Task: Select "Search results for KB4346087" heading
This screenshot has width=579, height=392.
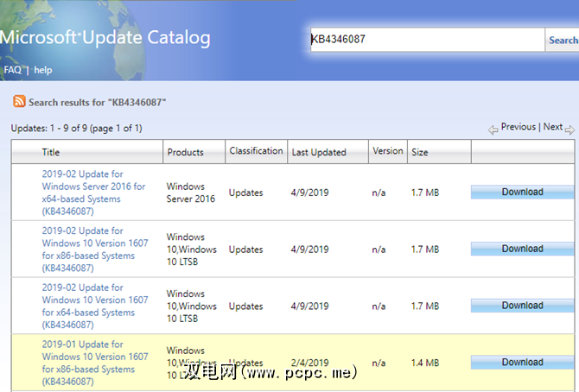Action: click(98, 102)
